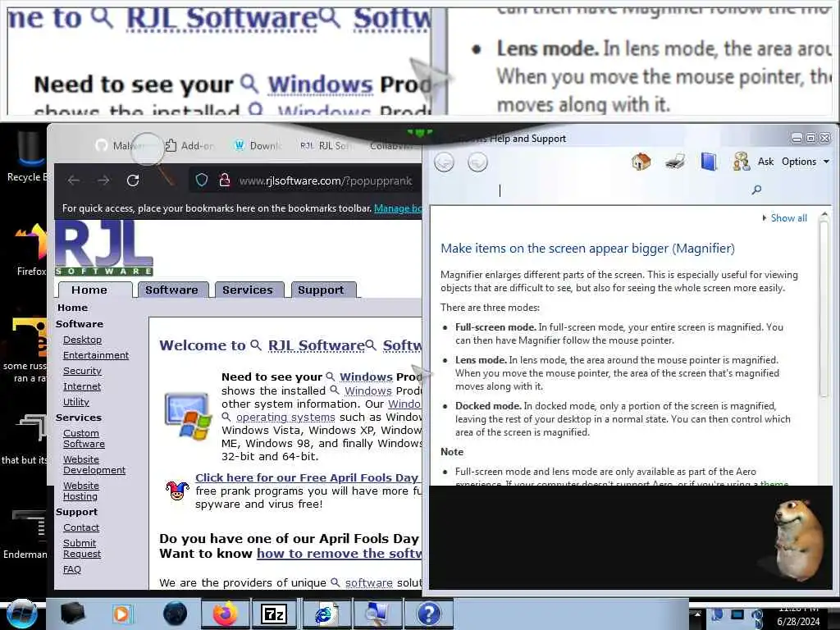
Task: Click how to remove the software link
Action: pyautogui.click(x=339, y=554)
